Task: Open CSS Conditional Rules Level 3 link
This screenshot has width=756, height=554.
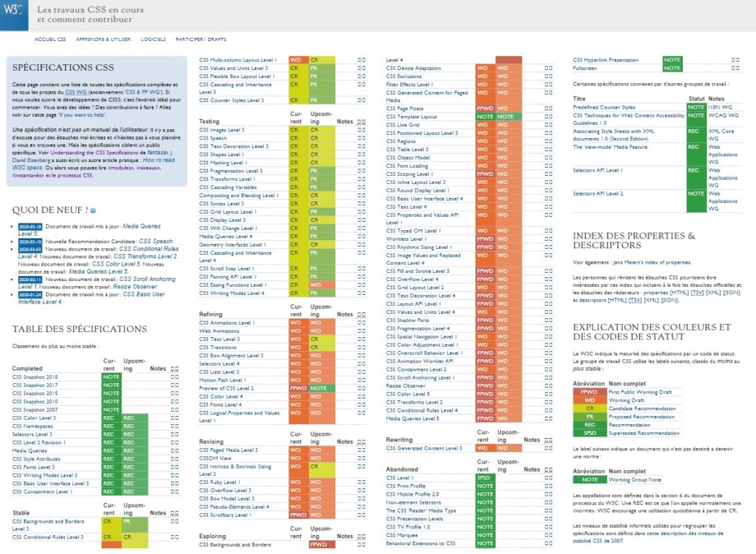Action: click(x=48, y=537)
